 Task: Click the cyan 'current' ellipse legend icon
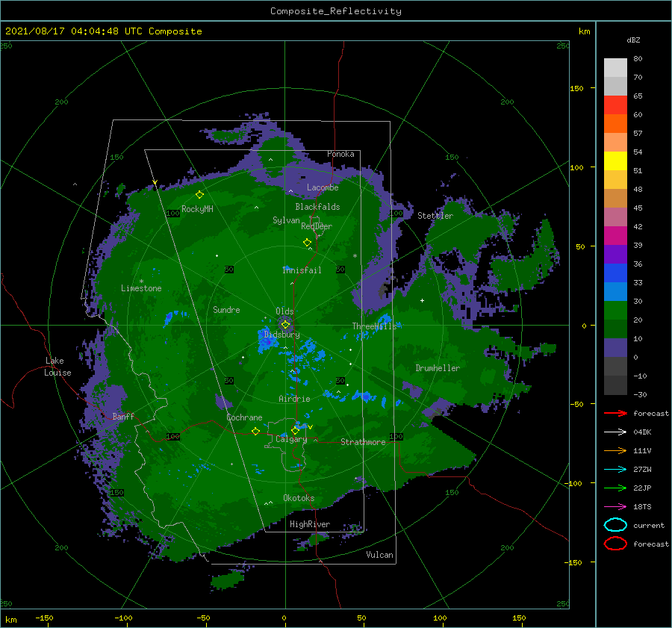tap(615, 525)
